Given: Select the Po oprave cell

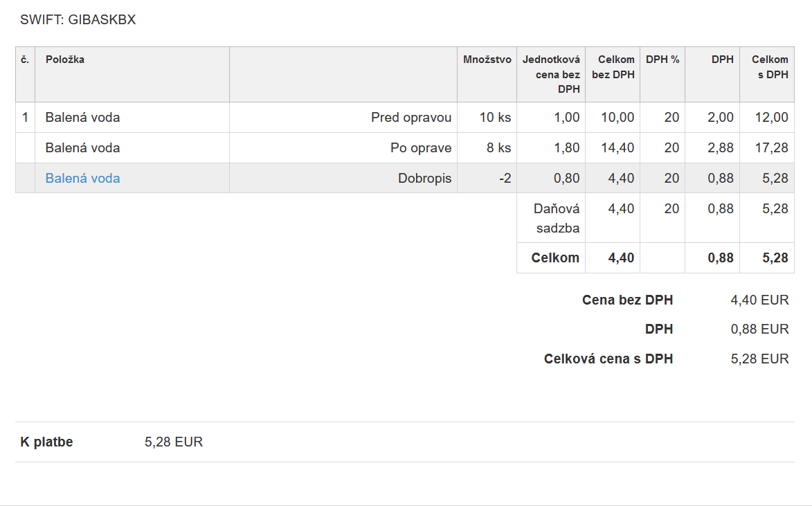Looking at the screenshot, I should click(421, 148).
